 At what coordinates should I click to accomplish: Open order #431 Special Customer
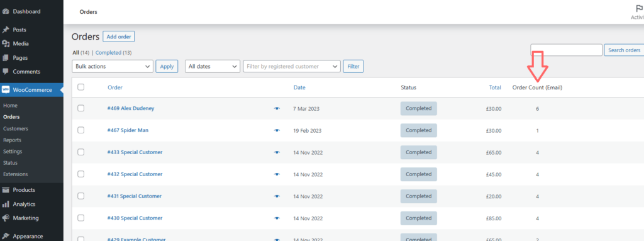135,196
